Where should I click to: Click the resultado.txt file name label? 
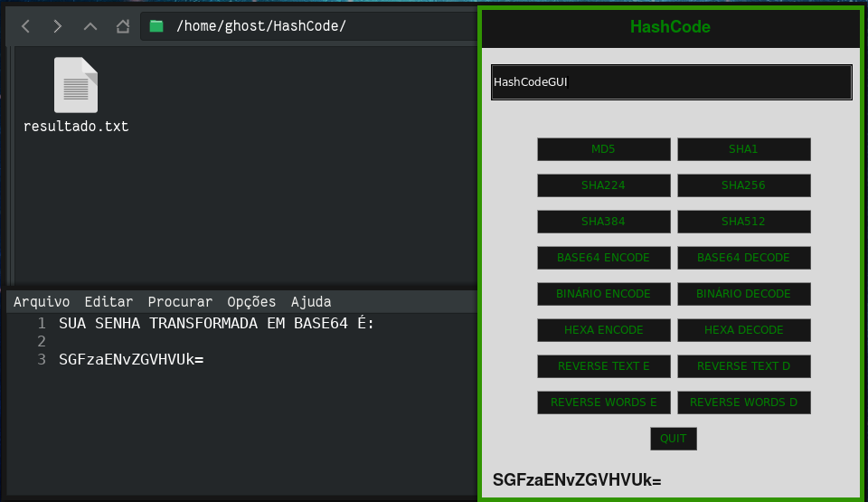coord(76,127)
